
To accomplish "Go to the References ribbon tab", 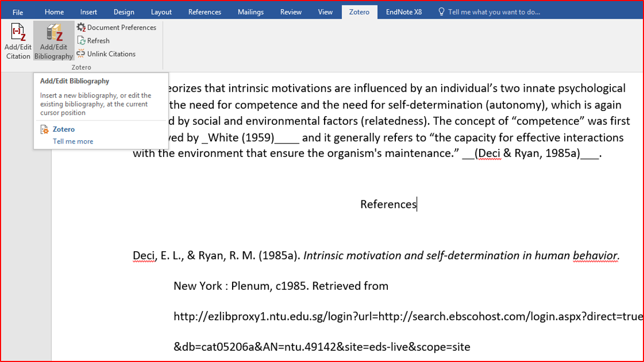I will click(204, 12).
